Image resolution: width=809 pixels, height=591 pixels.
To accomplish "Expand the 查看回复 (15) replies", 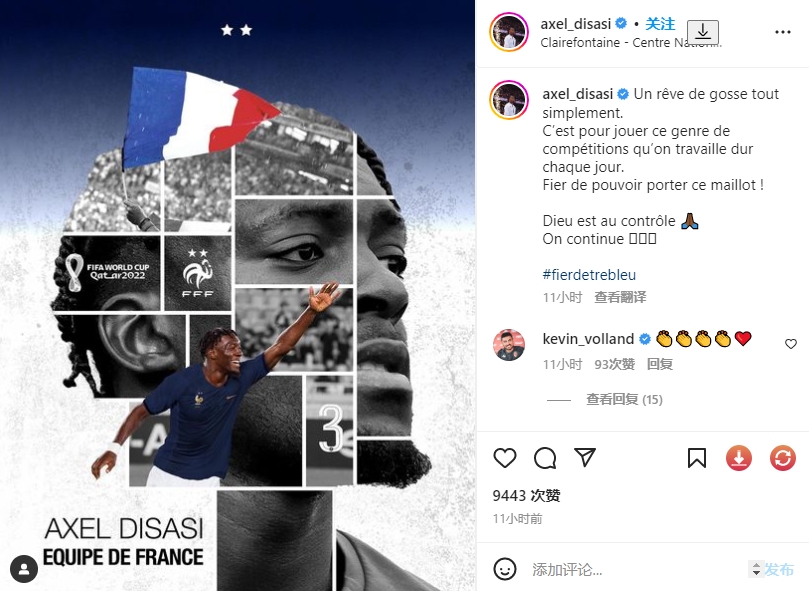I will [x=624, y=400].
